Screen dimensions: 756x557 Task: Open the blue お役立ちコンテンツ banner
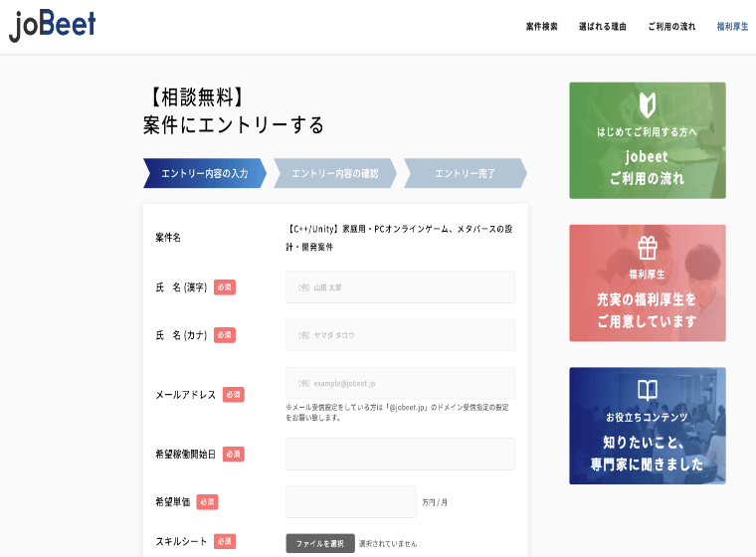648,426
